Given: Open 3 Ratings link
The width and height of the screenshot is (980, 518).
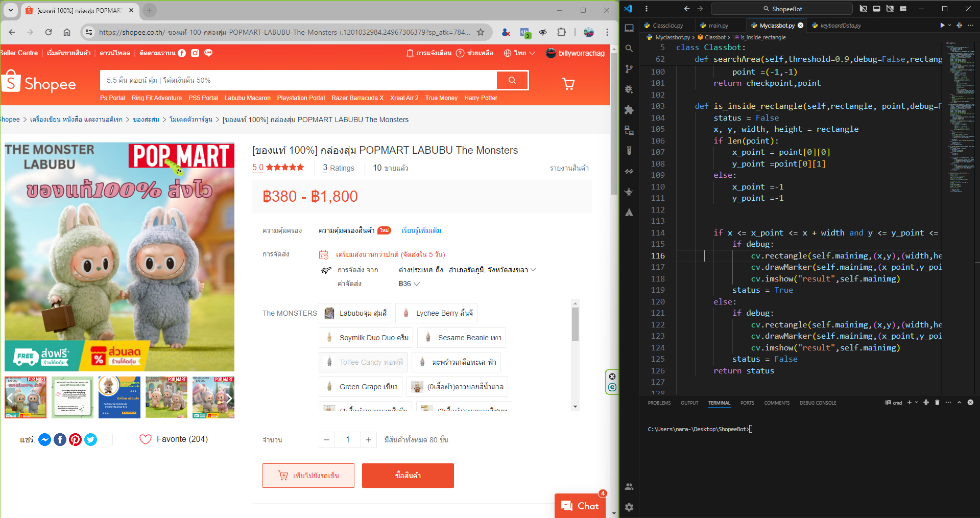Looking at the screenshot, I should 339,168.
